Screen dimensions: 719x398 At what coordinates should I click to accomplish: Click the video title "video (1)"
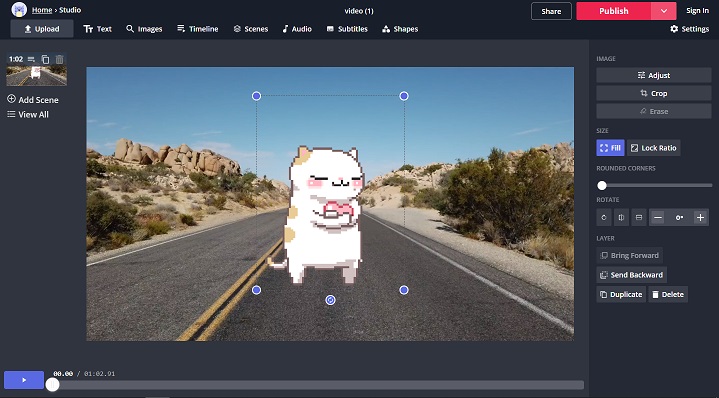click(x=359, y=11)
